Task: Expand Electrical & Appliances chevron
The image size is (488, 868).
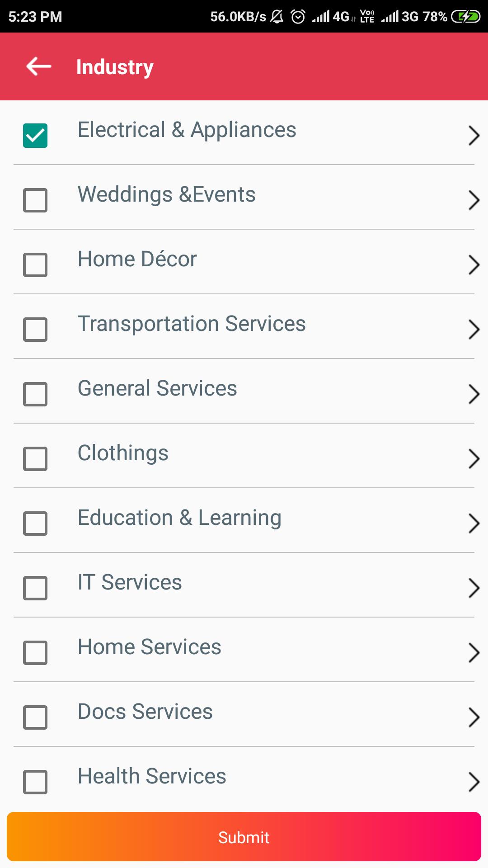Action: pyautogui.click(x=474, y=136)
